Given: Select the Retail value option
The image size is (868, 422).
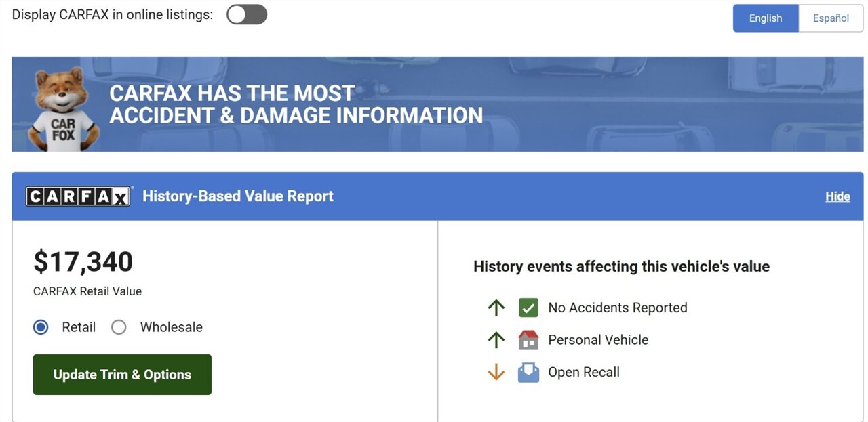Looking at the screenshot, I should [x=41, y=327].
